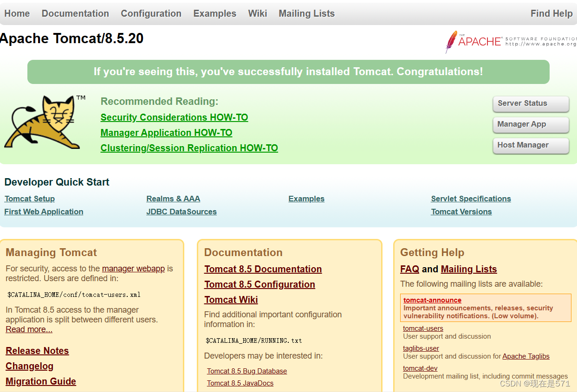Screen dimensions: 577x392
Task: Open the tomcat-users mailing list link
Action: 423,328
